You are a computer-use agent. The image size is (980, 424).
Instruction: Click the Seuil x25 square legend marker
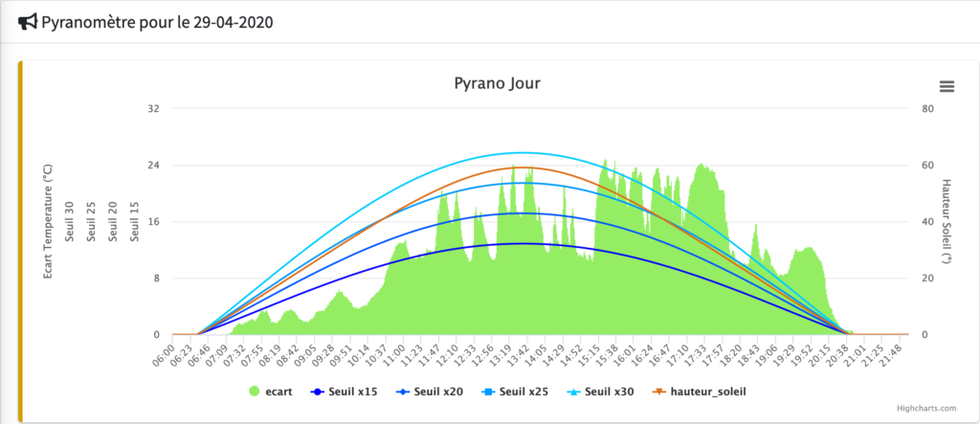pyautogui.click(x=487, y=391)
